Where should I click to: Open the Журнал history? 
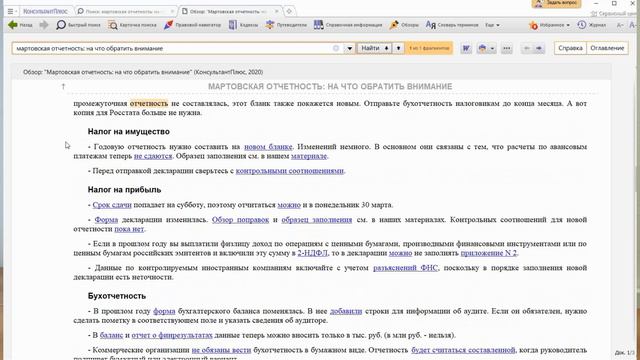591,25
